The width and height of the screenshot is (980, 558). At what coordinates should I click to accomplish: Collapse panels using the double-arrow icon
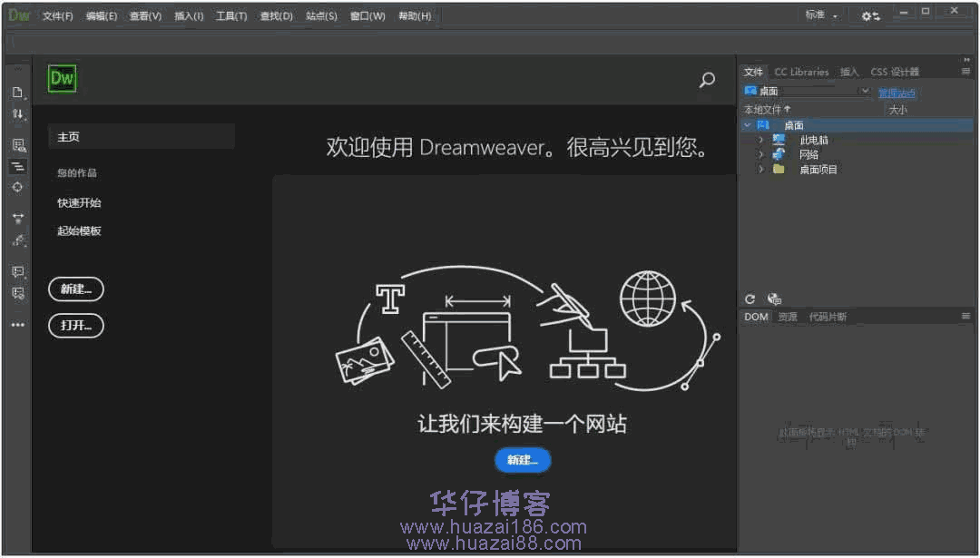[x=967, y=60]
